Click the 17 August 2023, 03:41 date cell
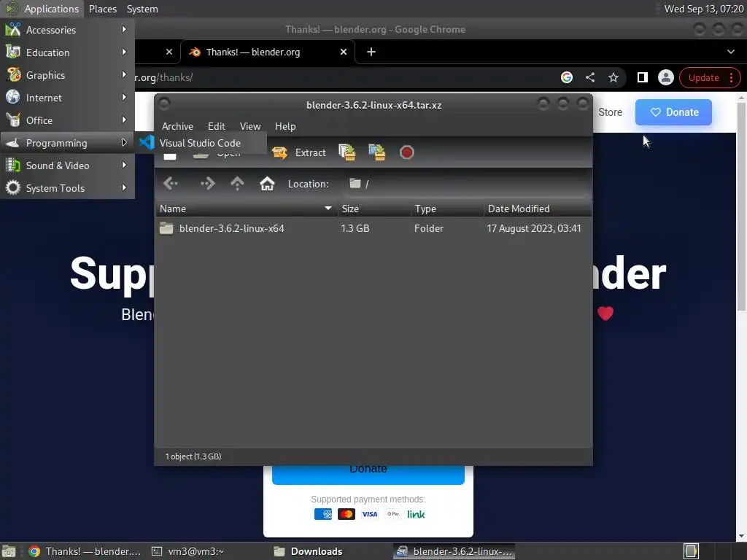747x560 pixels. [533, 228]
